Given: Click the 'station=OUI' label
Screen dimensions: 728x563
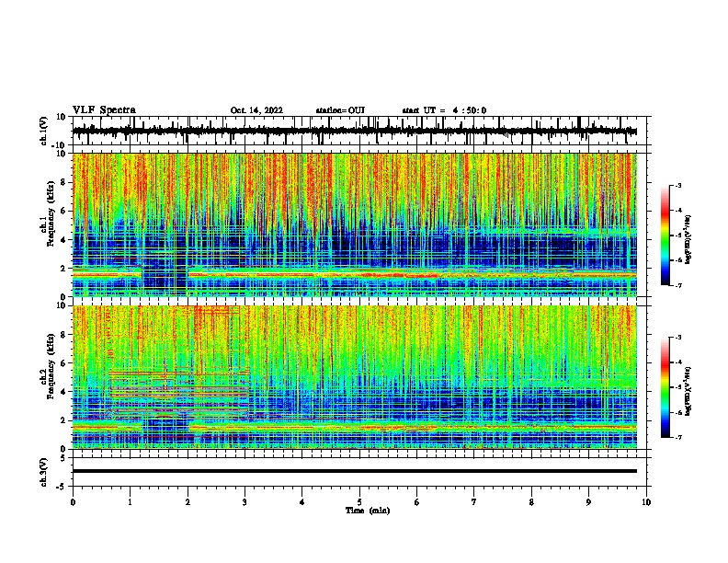Looking at the screenshot, I should pyautogui.click(x=340, y=110).
